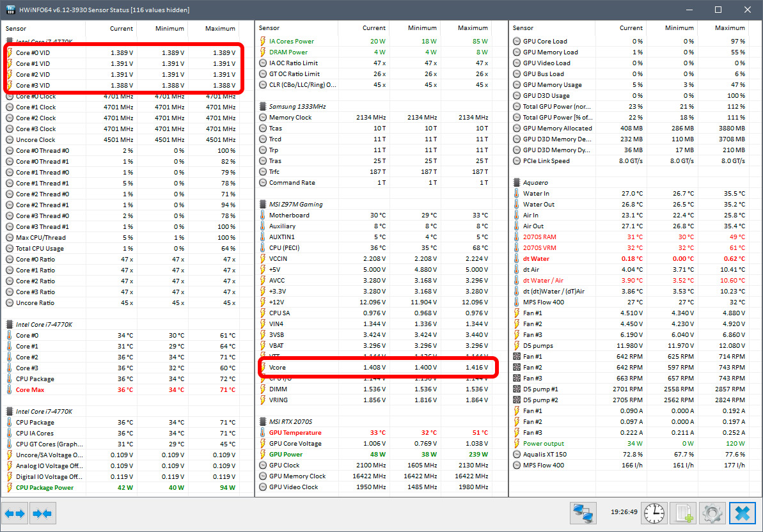Click the lightning icon beside Core #0 VID
763x532 pixels.
coord(9,52)
